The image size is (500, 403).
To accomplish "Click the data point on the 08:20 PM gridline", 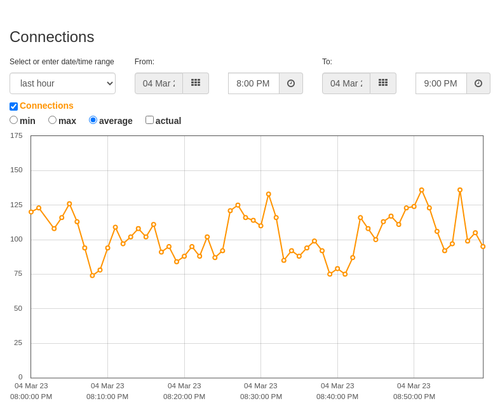I will point(184,256).
